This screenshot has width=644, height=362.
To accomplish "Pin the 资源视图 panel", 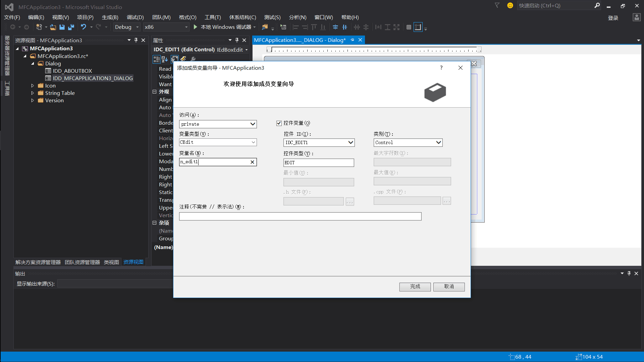I will [136, 40].
